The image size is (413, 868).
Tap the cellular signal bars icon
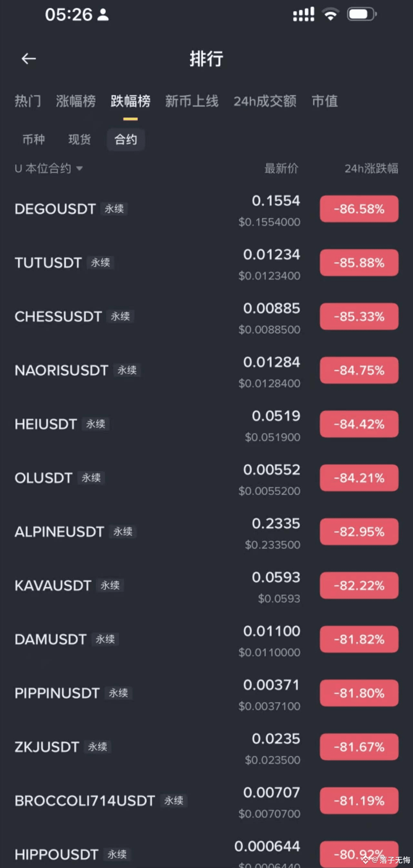(304, 15)
